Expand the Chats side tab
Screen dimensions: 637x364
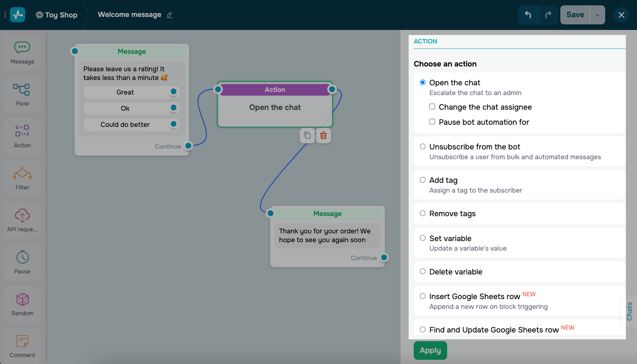click(x=630, y=311)
